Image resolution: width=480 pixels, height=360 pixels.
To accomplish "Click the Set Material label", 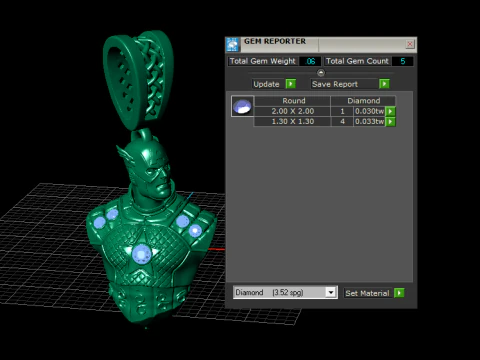I will [x=367, y=293].
